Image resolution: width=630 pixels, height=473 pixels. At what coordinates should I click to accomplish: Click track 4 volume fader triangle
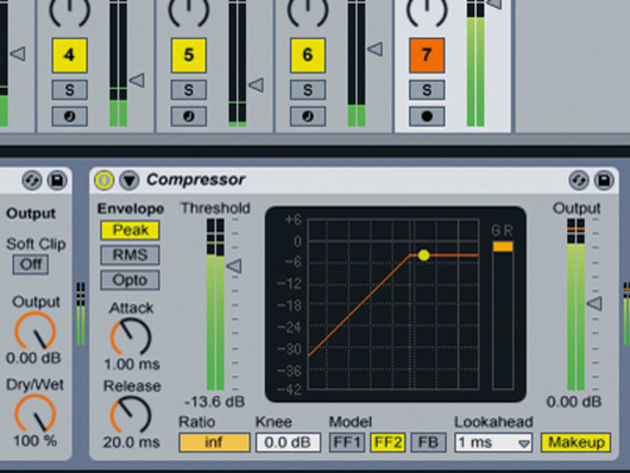(x=137, y=80)
